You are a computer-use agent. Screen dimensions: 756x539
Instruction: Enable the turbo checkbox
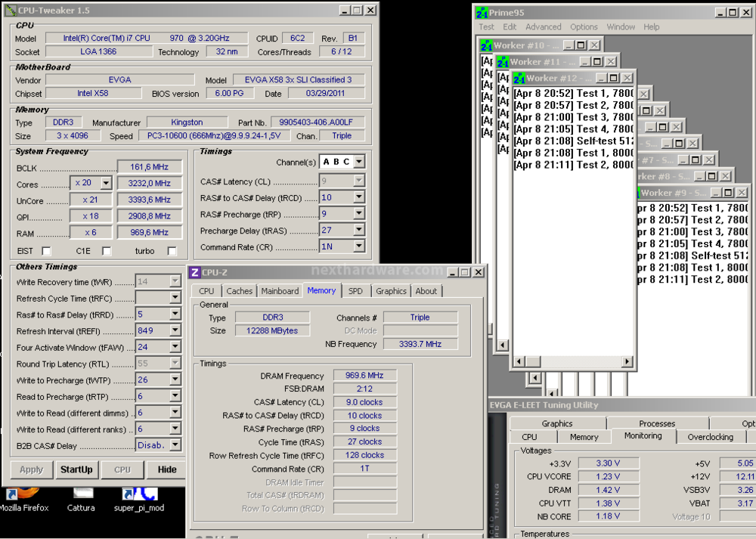click(172, 251)
